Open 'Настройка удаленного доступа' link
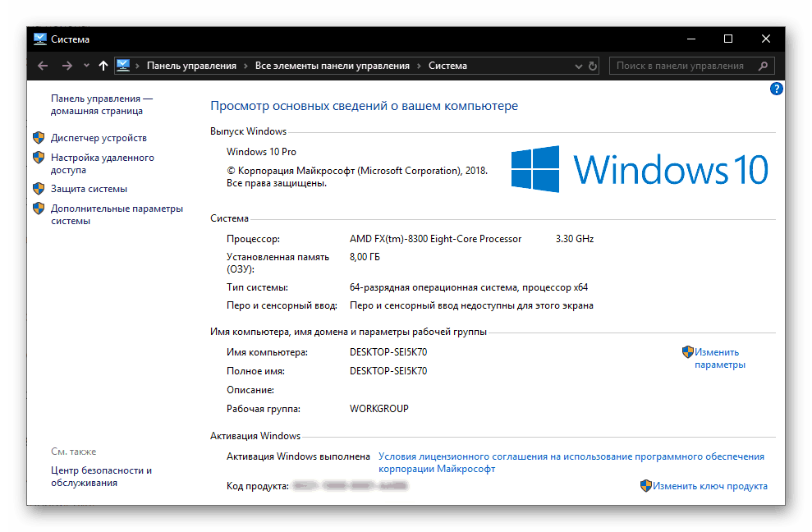The width and height of the screenshot is (812, 532). pyautogui.click(x=102, y=163)
